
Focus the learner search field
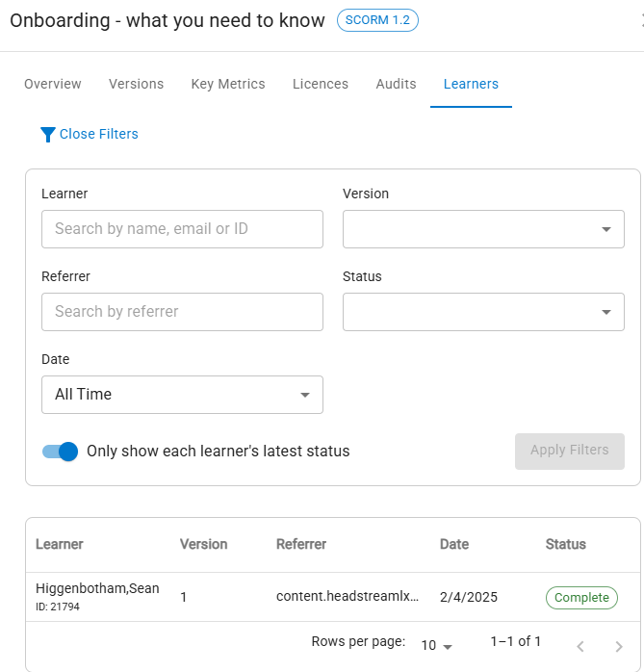(182, 229)
